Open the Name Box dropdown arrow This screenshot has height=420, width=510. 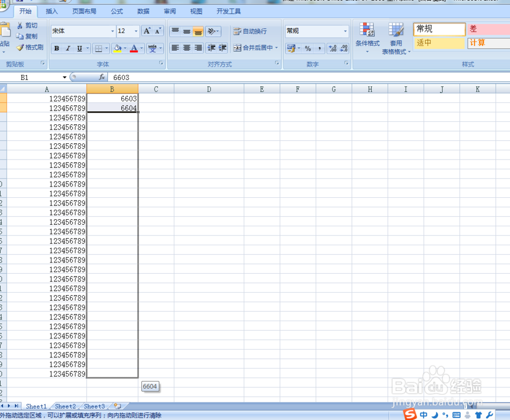[x=64, y=77]
